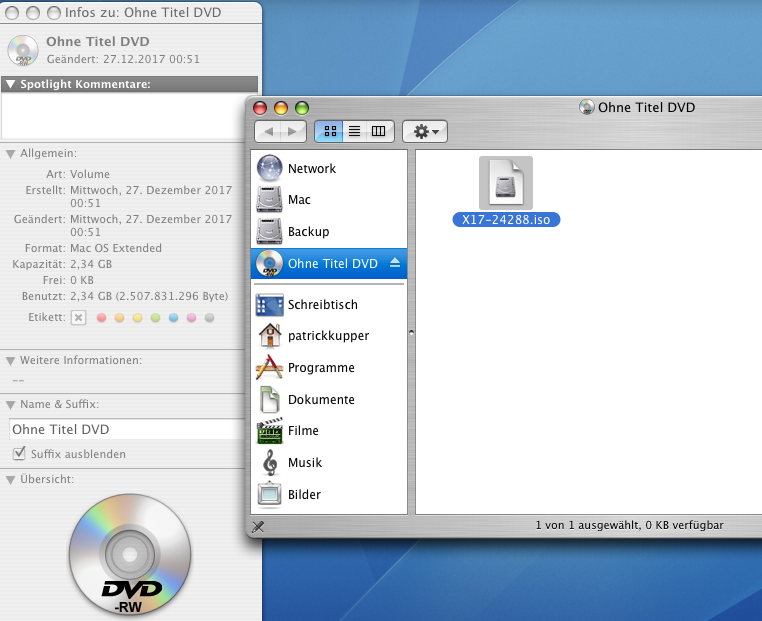Minimize the Finder window with yellow button
This screenshot has height=621, width=762.
281,107
